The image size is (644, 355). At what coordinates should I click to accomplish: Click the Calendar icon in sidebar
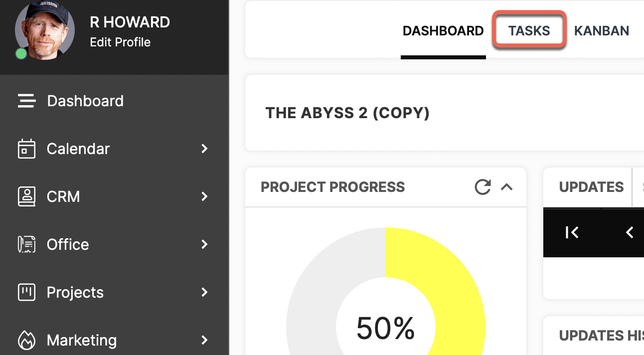(x=27, y=149)
